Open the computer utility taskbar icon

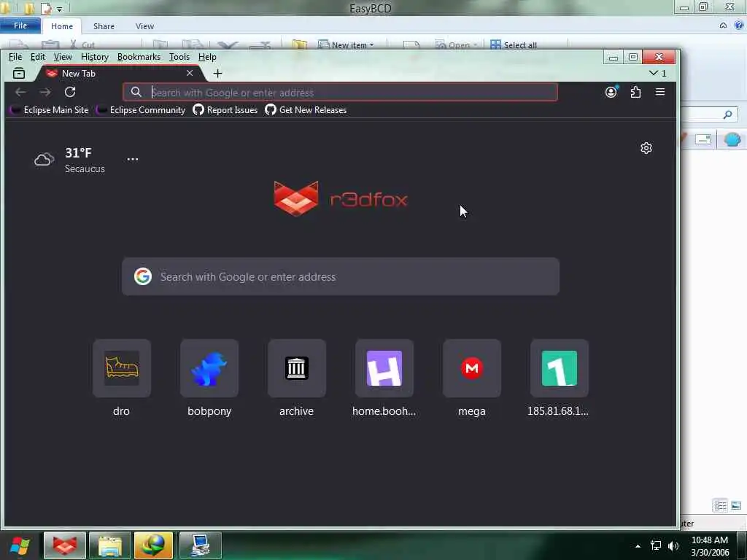(201, 545)
